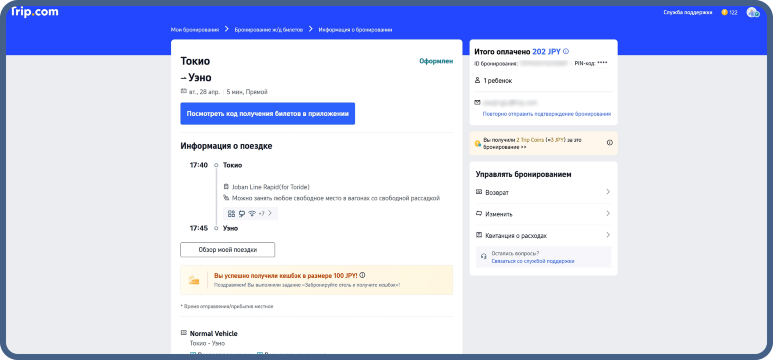Open Квитанция о расходах via its chevron arrow
Image resolution: width=773 pixels, height=360 pixels.
point(608,235)
